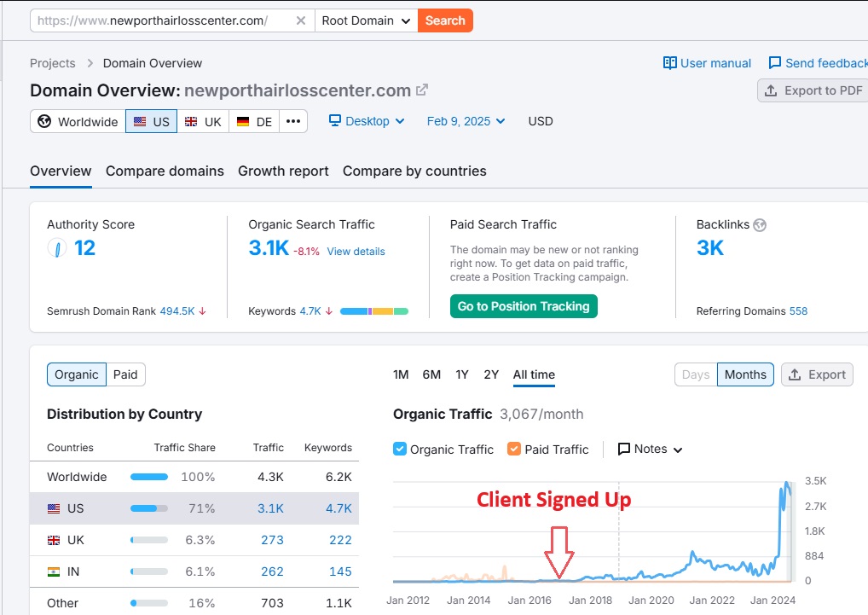Set chart granularity to Days
868x615 pixels.
(x=696, y=374)
